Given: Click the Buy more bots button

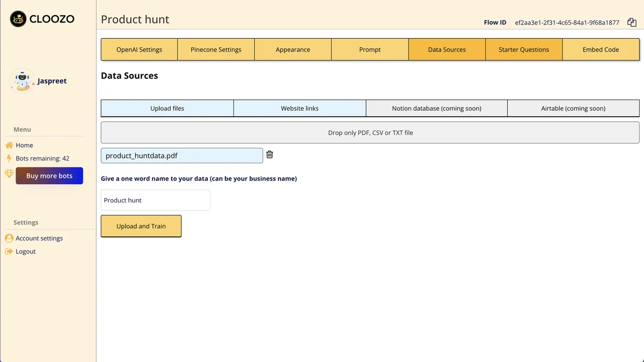Looking at the screenshot, I should 49,176.
